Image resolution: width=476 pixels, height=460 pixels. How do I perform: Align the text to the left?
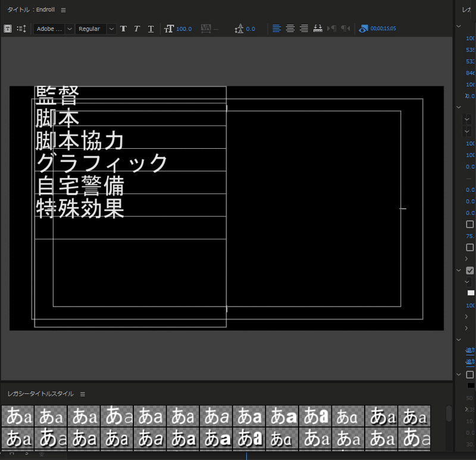(x=277, y=29)
